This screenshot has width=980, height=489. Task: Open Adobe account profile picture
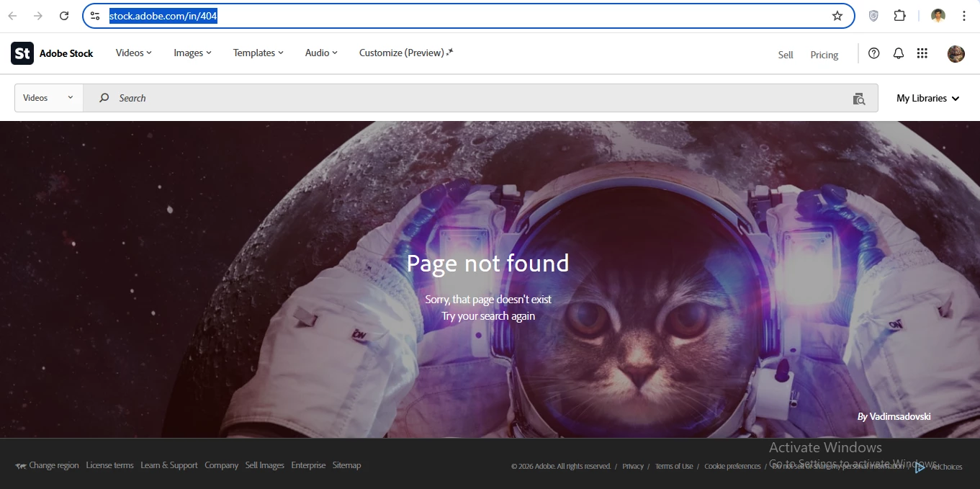coord(956,53)
